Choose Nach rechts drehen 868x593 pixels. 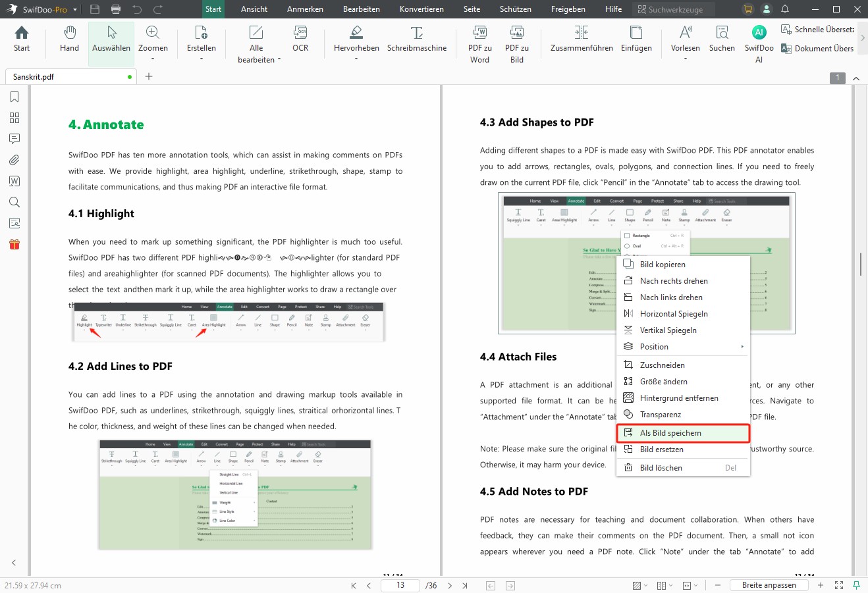click(x=683, y=280)
